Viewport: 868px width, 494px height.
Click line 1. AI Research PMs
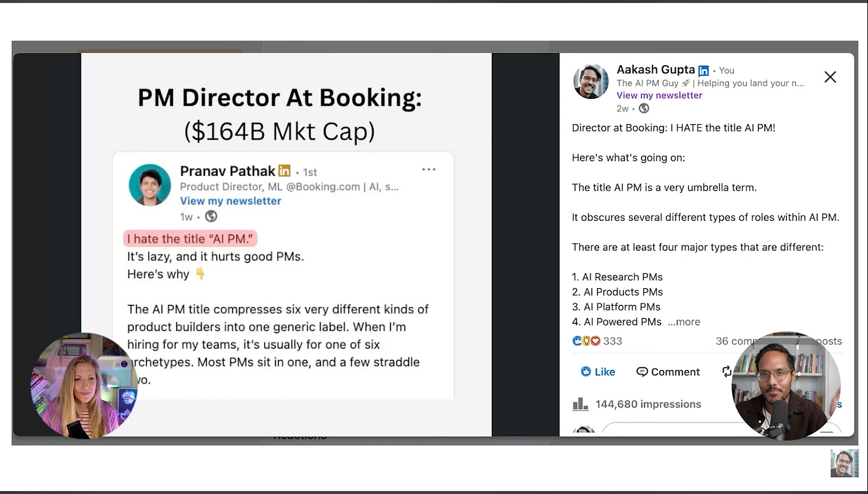pos(617,277)
